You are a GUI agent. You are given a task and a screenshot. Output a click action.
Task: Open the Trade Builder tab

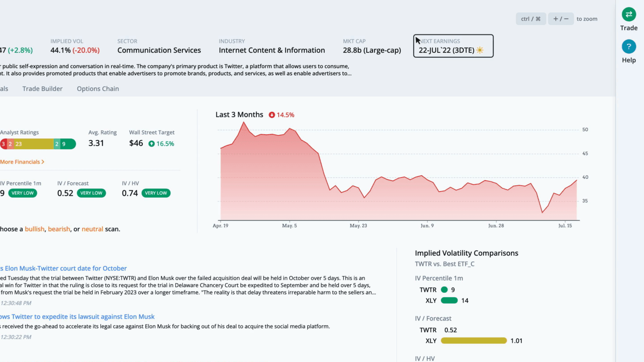click(42, 88)
